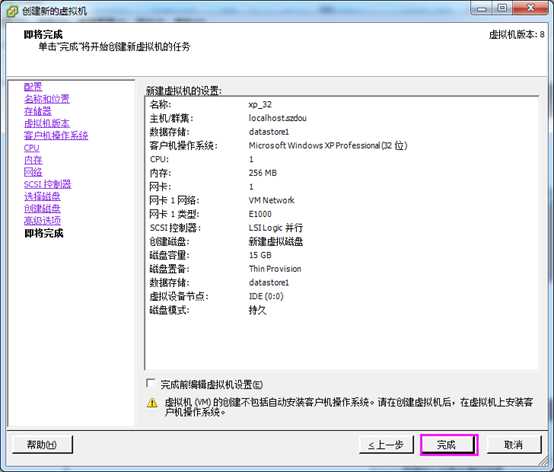This screenshot has height=472, width=554.
Task: Click the 磁盘置备 label
Action: 169,269
